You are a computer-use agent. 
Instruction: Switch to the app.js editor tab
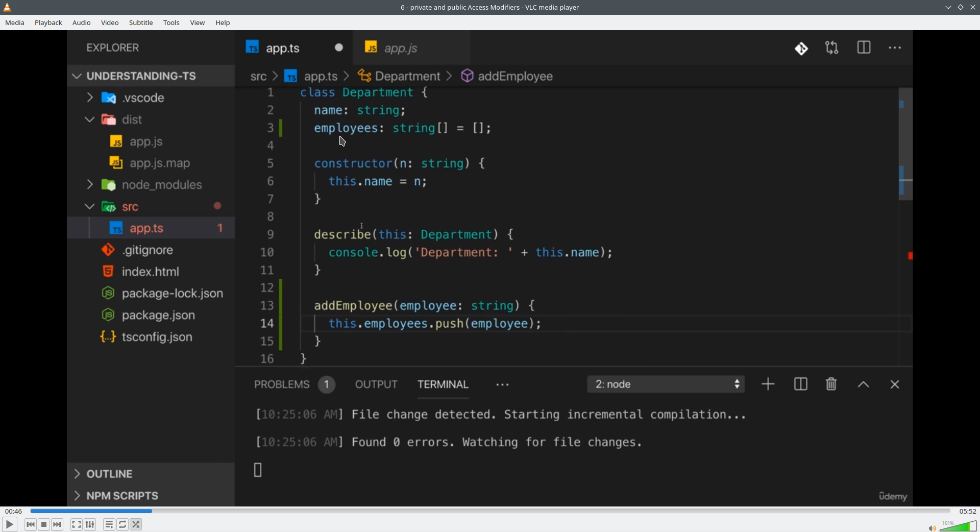tap(412, 48)
